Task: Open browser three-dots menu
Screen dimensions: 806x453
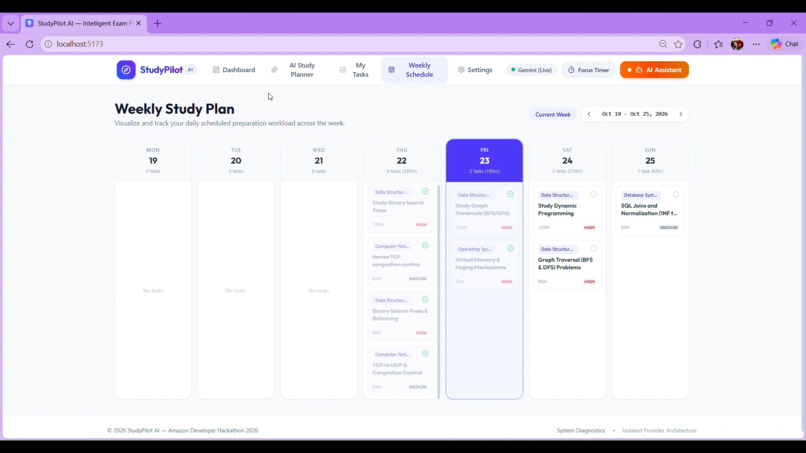Action: click(756, 44)
